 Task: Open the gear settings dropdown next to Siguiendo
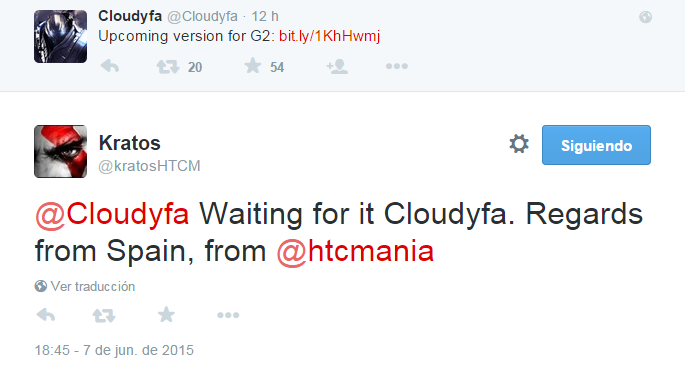519,144
